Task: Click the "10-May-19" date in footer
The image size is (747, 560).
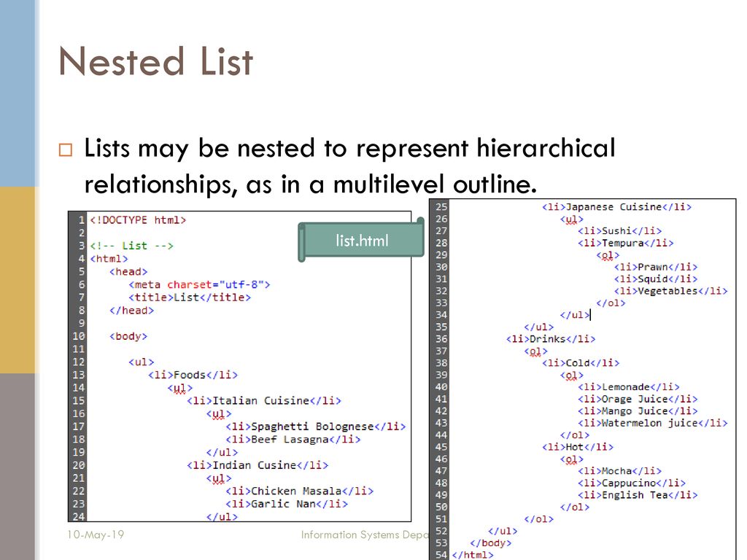Action: tap(96, 534)
